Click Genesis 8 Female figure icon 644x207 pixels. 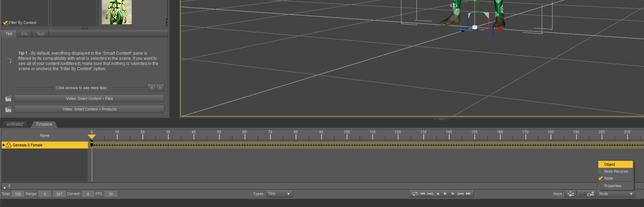pos(9,145)
